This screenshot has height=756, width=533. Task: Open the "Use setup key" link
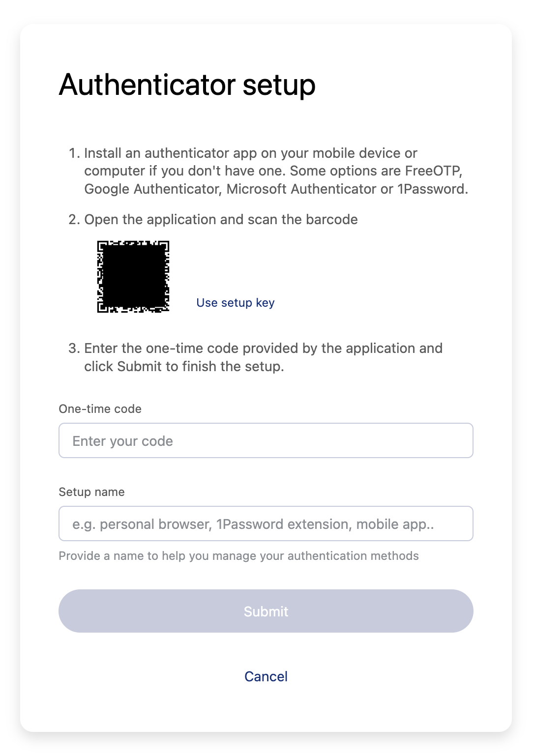point(235,303)
